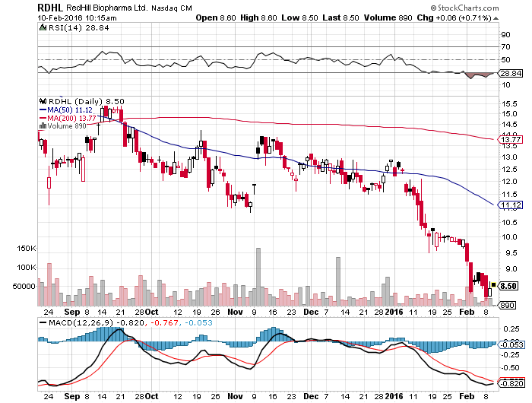Click the Nov date label under the MACD panel

(235, 396)
